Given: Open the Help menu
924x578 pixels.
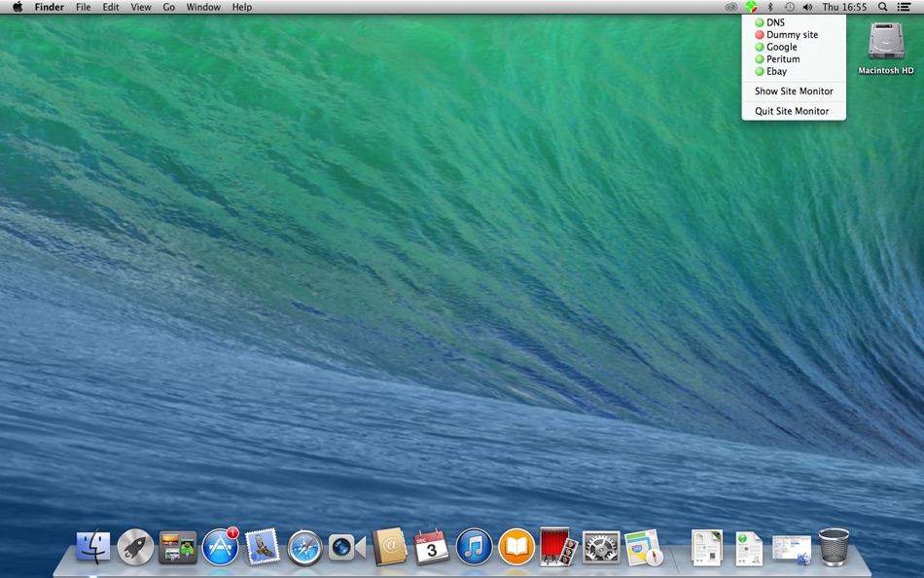Looking at the screenshot, I should point(241,7).
